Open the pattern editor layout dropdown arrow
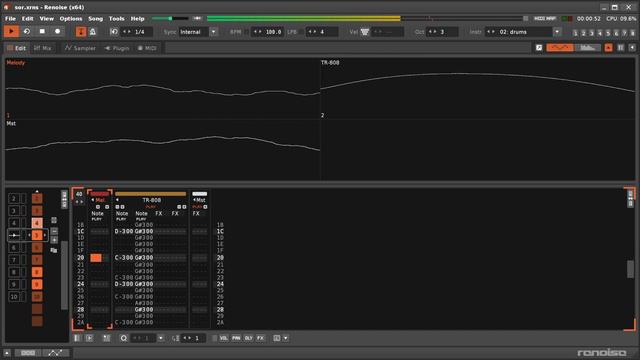Image resolution: width=640 pixels, height=360 pixels. pos(285,338)
